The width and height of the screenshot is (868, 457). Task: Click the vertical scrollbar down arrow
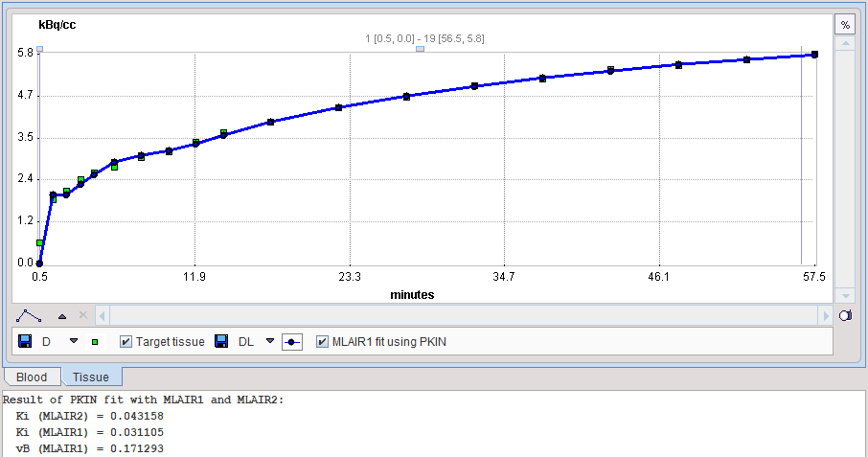coord(845,295)
